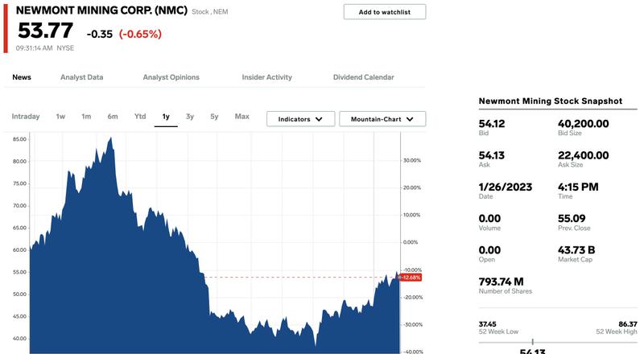Select Ytd chart range
Viewport: 644px width, 354px height.
pos(140,117)
